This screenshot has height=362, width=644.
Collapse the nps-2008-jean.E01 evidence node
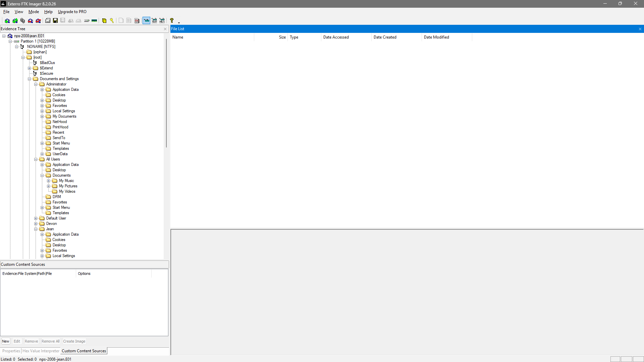coord(4,36)
